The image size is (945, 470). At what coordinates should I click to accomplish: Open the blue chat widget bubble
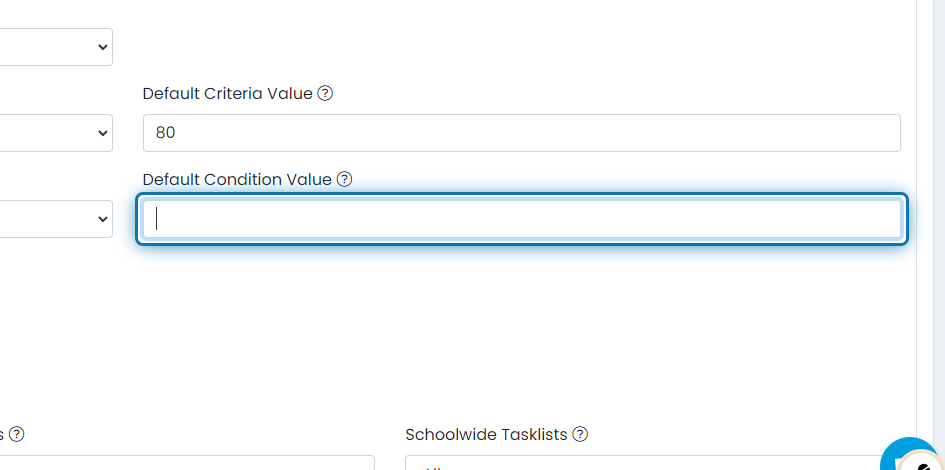point(912,458)
